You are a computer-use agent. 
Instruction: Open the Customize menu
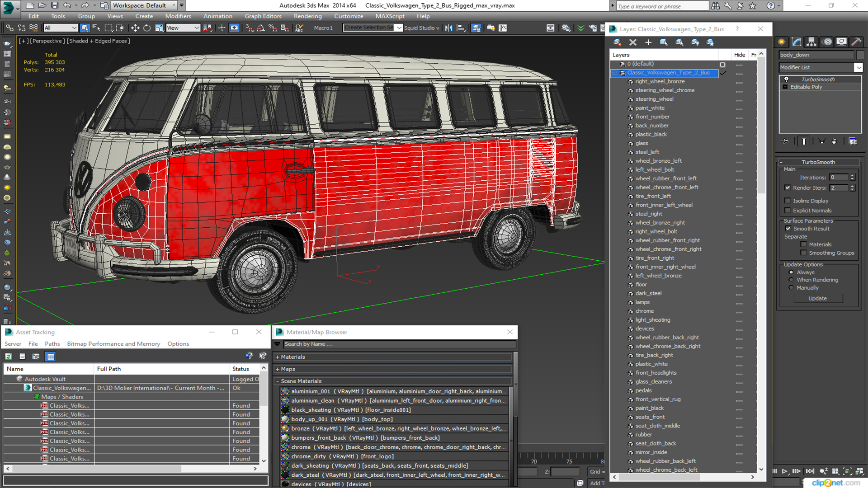tap(349, 16)
